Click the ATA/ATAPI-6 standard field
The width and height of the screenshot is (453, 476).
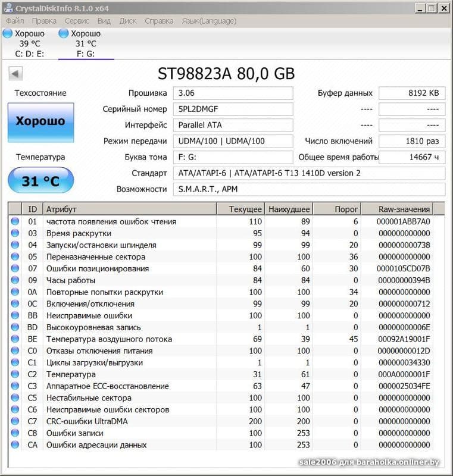(x=309, y=173)
